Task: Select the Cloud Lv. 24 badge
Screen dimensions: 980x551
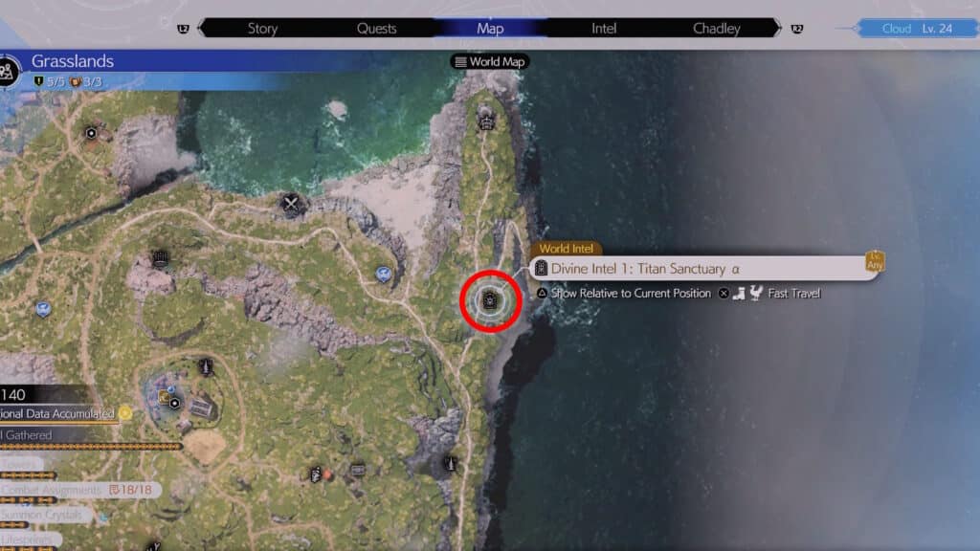Action: pyautogui.click(x=917, y=28)
